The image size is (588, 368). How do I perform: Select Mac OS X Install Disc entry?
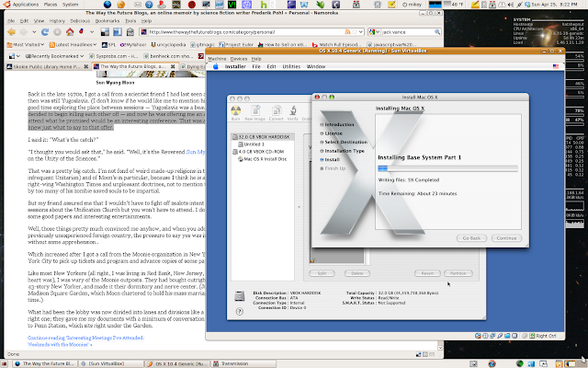(x=263, y=159)
